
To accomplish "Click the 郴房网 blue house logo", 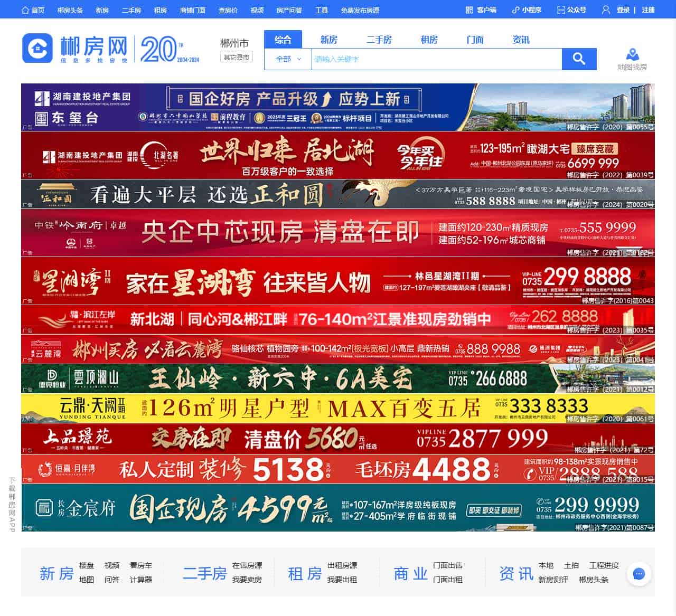I will coord(37,48).
